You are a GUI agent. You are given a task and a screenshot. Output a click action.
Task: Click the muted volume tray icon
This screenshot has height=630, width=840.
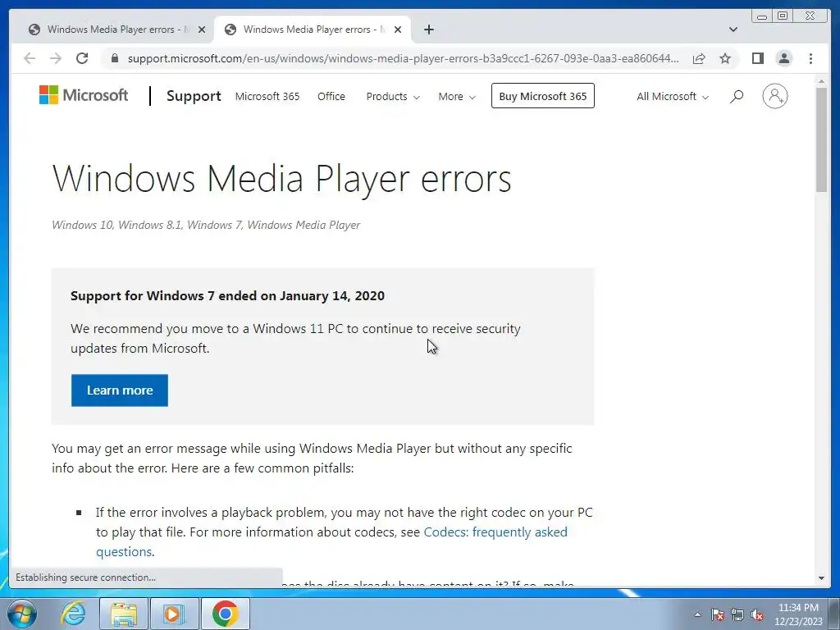(x=757, y=614)
